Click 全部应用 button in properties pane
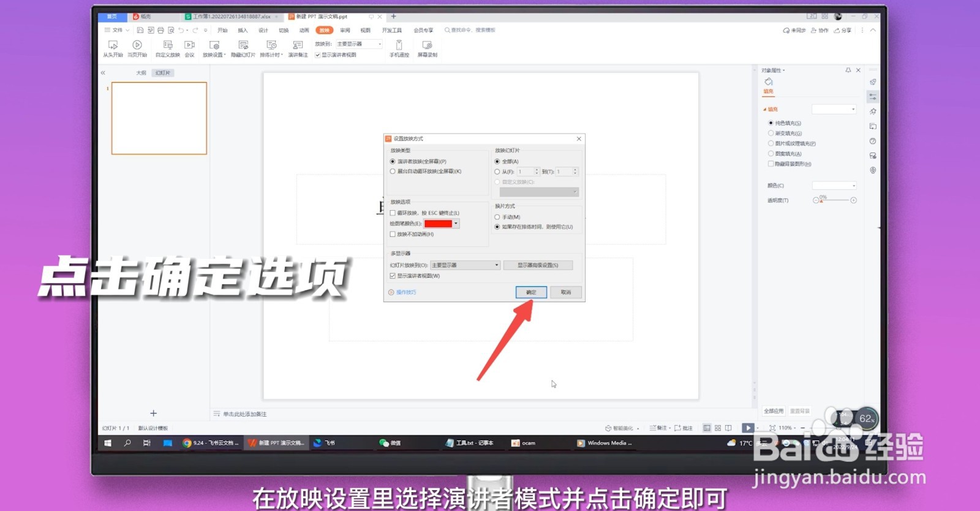Viewport: 980px width, 511px height. pos(774,411)
